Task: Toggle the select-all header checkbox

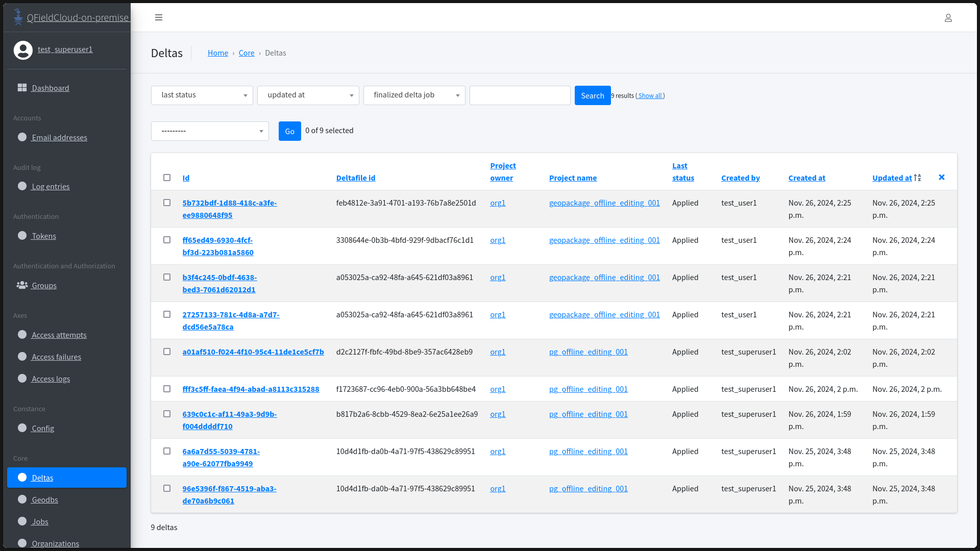Action: coord(167,178)
